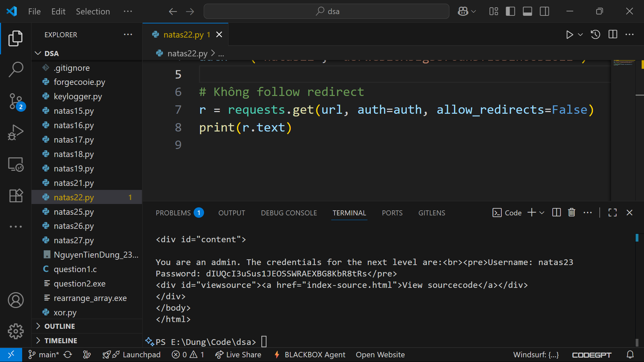Switch to the PROBLEMS tab
The image size is (644, 362).
173,213
